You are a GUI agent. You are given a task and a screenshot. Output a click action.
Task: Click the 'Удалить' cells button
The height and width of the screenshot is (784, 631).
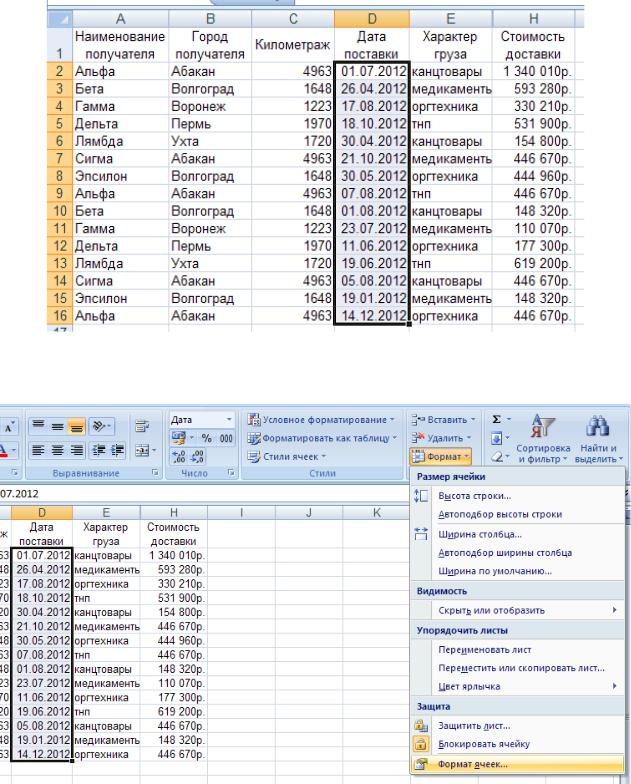point(441,438)
